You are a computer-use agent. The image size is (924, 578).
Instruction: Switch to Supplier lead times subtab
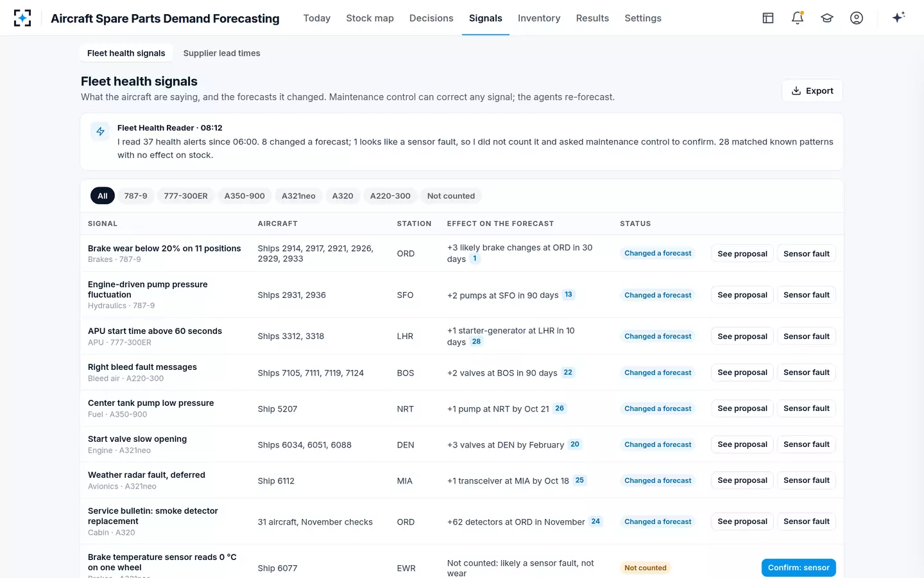coord(222,53)
